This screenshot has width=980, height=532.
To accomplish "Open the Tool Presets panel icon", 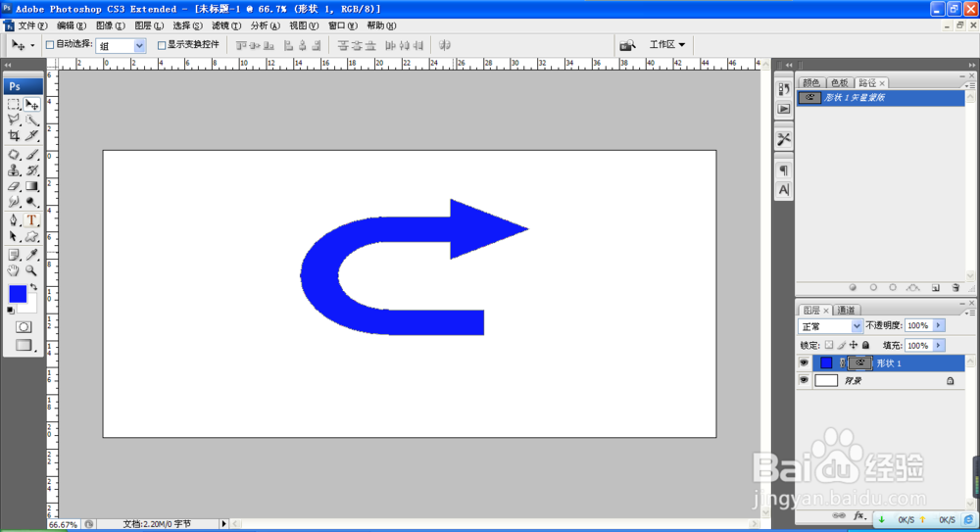I will tap(784, 139).
